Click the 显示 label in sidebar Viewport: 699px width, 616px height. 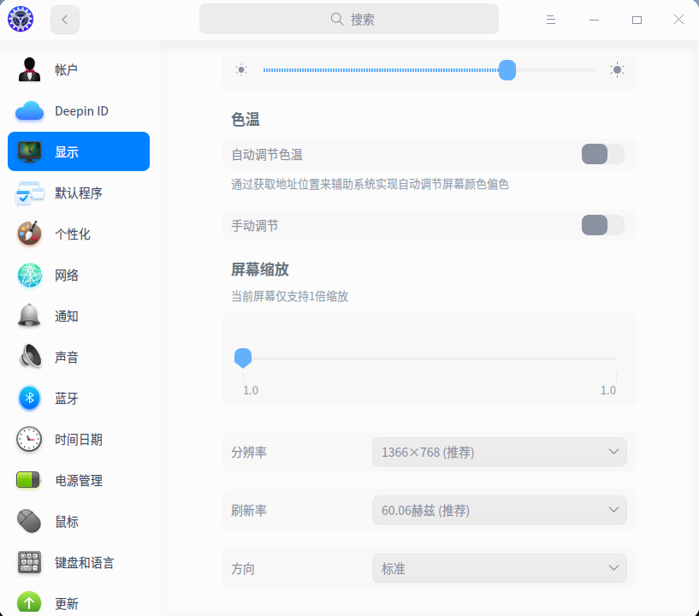(x=67, y=152)
